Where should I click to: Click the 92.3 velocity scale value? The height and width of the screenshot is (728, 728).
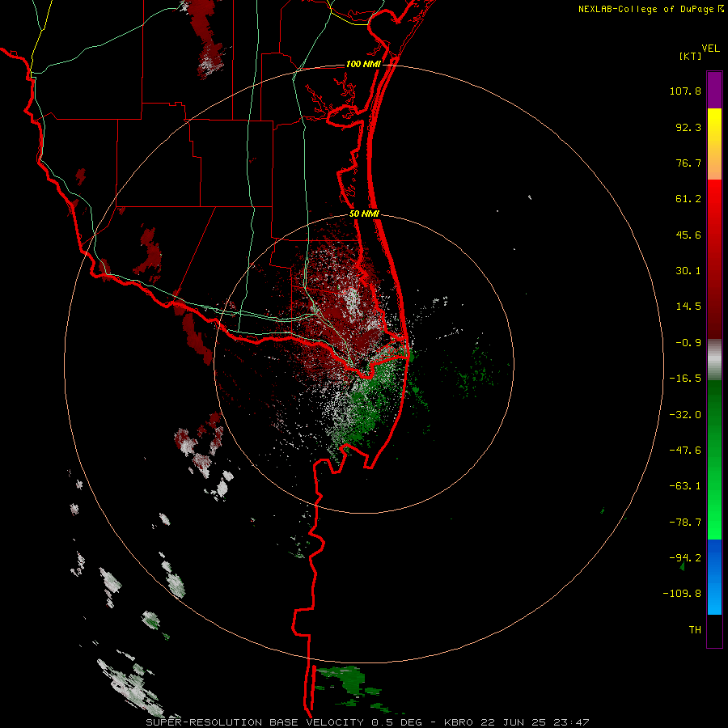[688, 127]
